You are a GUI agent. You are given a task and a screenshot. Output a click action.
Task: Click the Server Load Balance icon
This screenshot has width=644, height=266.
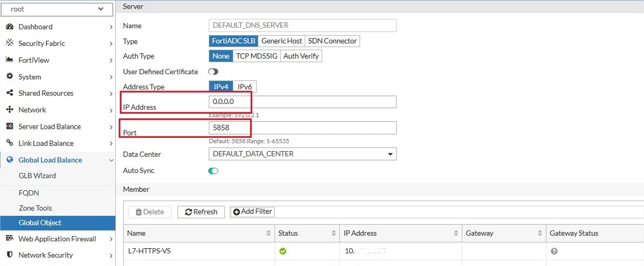tap(10, 126)
